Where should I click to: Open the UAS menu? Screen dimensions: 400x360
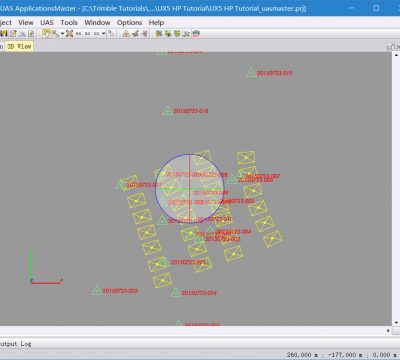point(47,22)
